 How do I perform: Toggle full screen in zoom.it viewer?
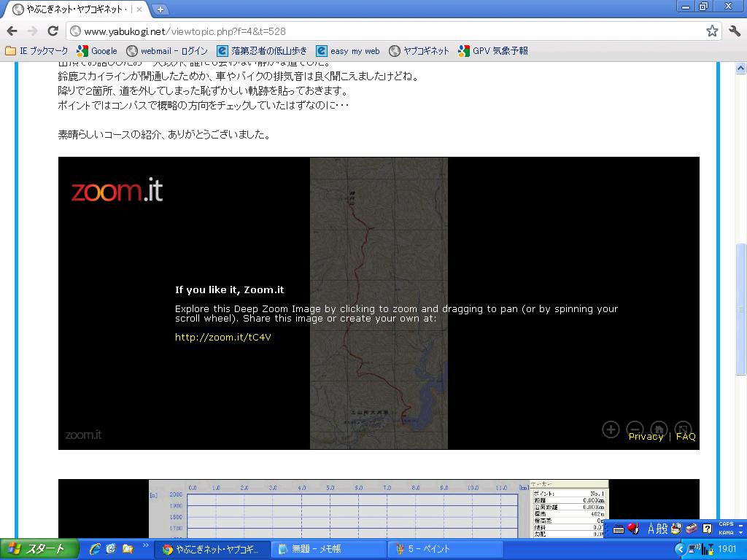[x=683, y=429]
